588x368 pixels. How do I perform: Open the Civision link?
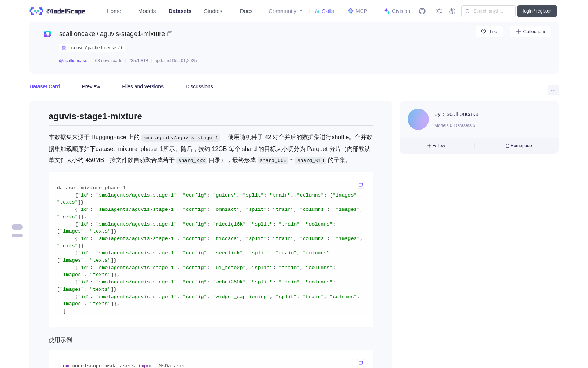(x=397, y=11)
